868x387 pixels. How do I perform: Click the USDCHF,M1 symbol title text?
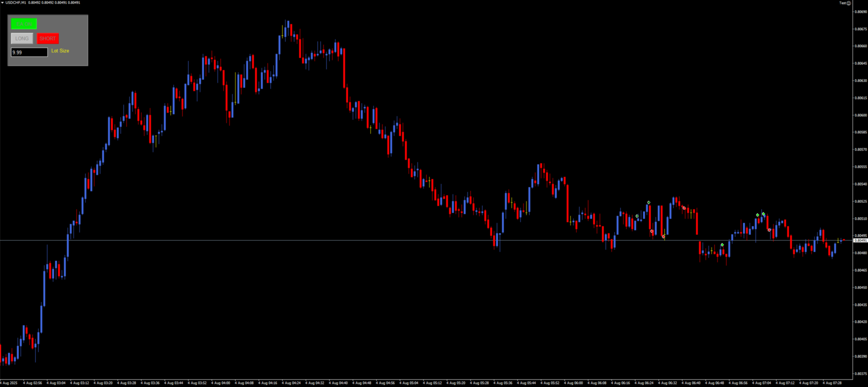click(16, 3)
